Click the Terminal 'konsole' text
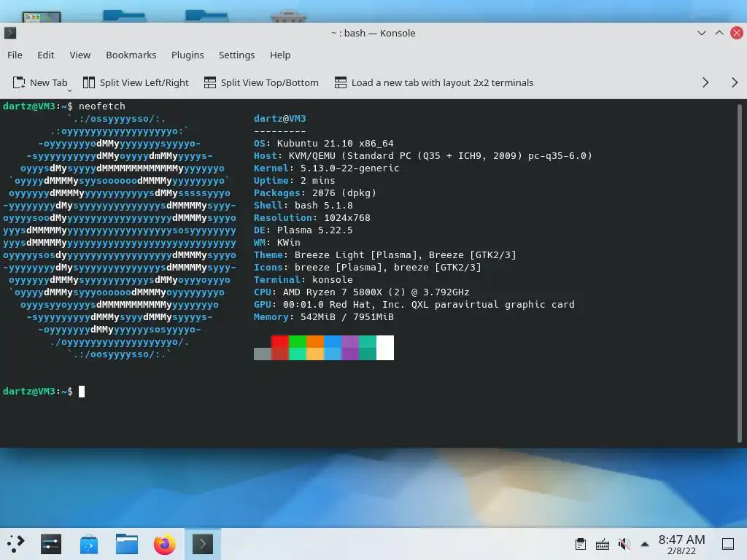The image size is (747, 560). [333, 279]
